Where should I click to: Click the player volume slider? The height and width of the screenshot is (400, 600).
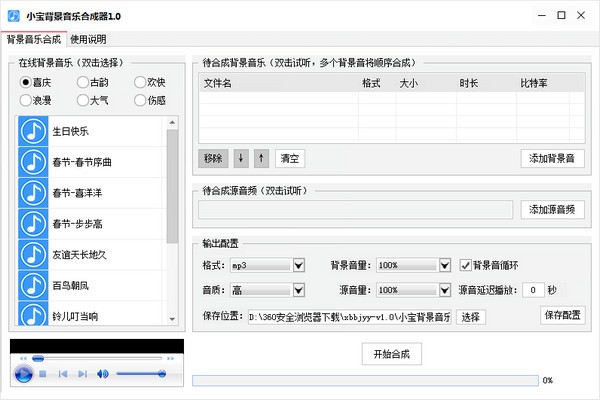140,374
